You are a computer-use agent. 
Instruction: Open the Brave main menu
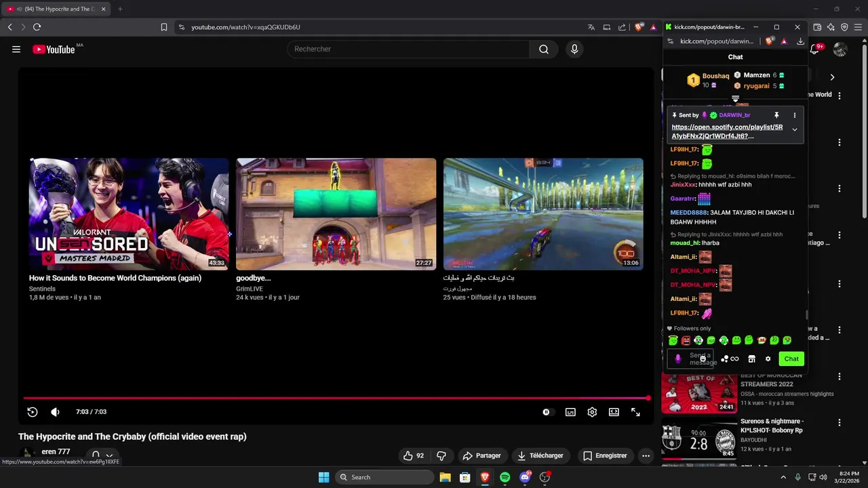(x=859, y=27)
